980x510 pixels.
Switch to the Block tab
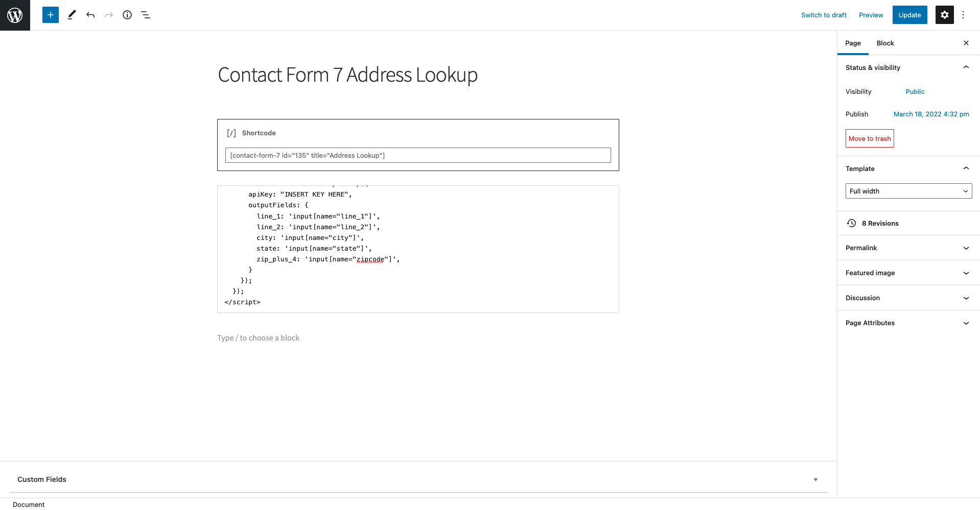coord(884,43)
